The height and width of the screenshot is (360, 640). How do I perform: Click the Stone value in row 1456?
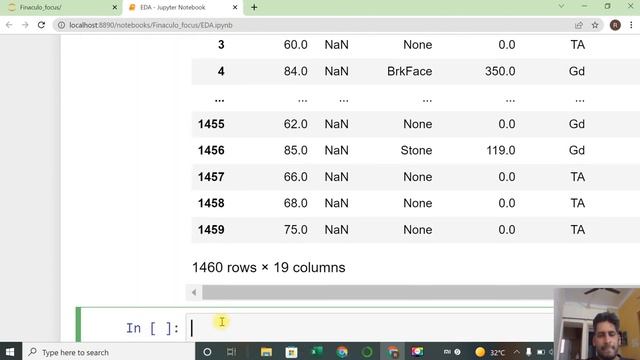coord(416,151)
